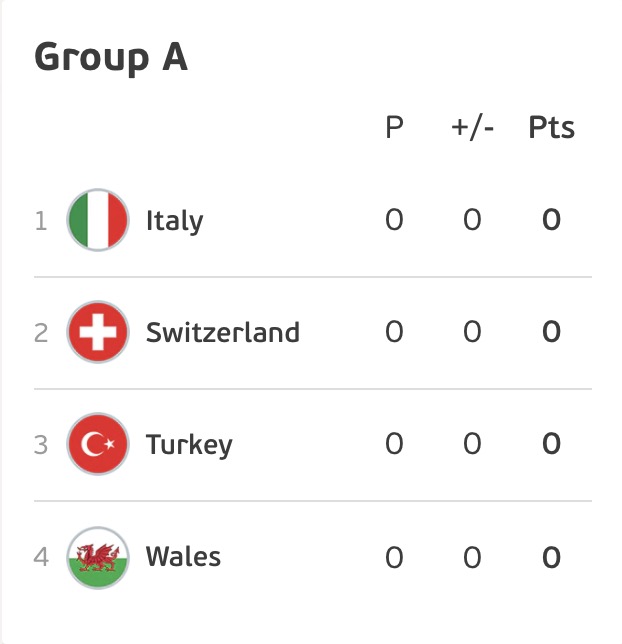Viewport: 622px width, 644px height.
Task: Click the +/- goal difference column header
Action: (472, 128)
